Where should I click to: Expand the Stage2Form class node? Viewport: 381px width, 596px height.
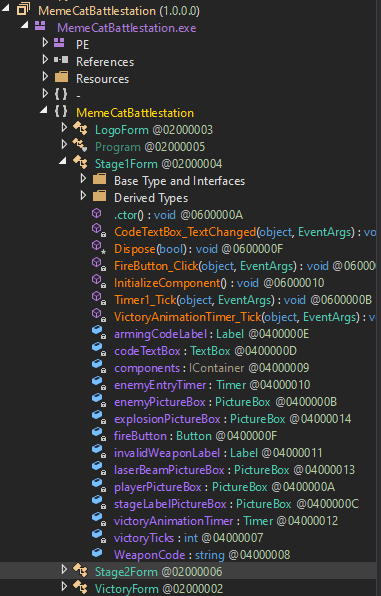click(x=64, y=569)
